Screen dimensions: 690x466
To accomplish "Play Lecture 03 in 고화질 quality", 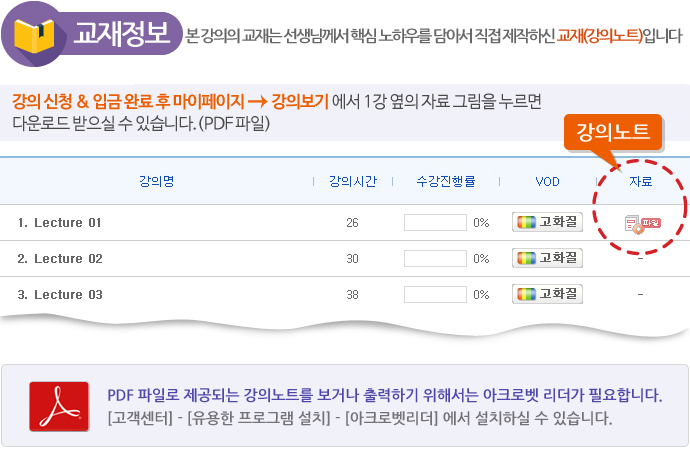I will tap(547, 294).
